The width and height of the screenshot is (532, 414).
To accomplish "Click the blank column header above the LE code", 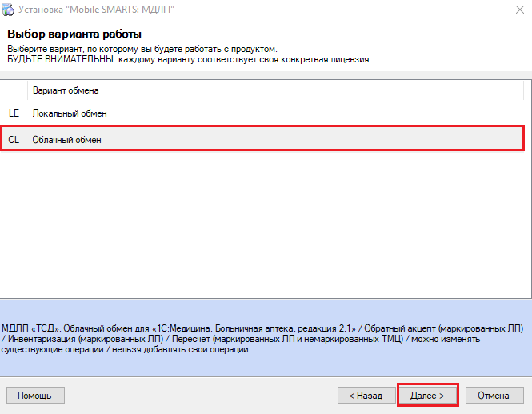I will 14,90.
